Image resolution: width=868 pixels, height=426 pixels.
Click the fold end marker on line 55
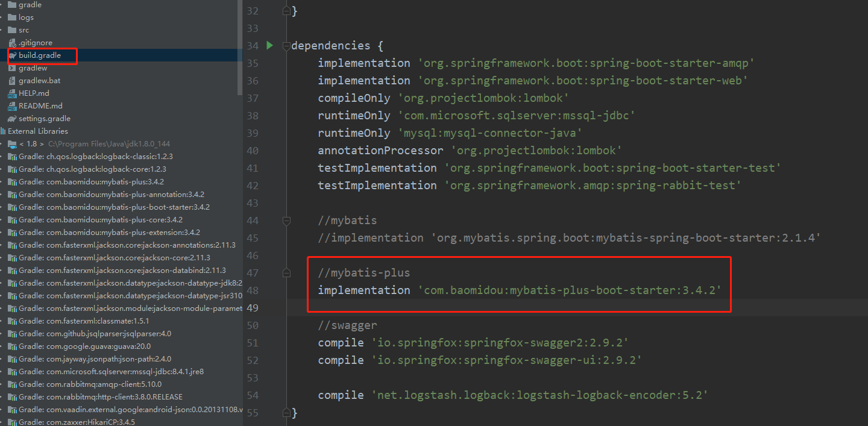point(286,413)
